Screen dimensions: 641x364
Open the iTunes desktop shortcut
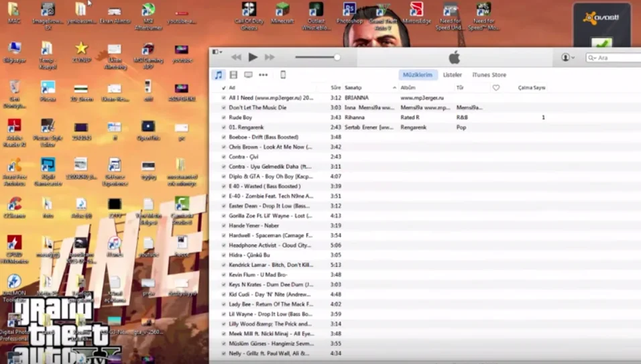click(115, 246)
